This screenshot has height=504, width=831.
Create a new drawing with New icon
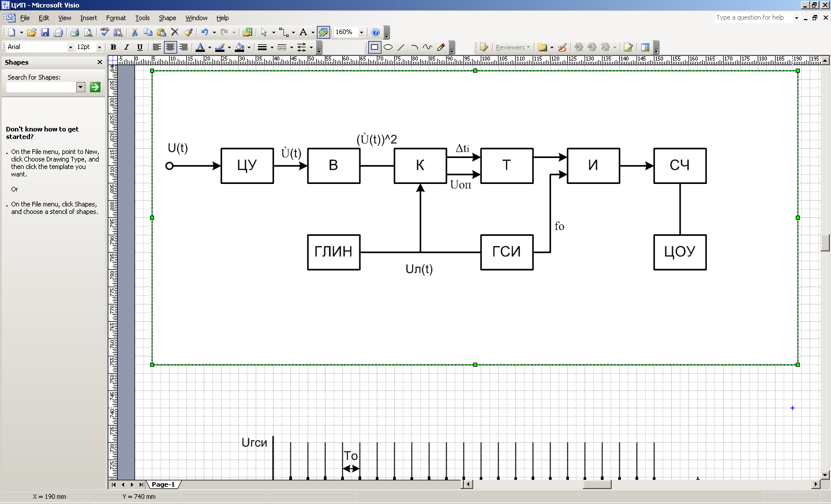(12, 32)
